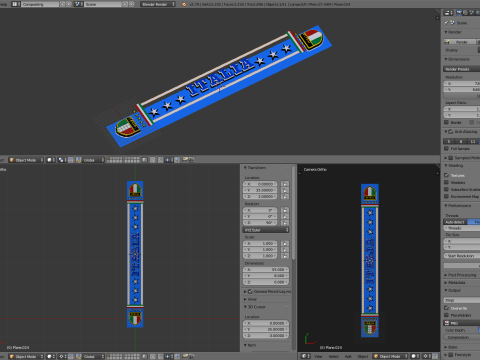Open the Render Presets dropdown

click(x=462, y=69)
